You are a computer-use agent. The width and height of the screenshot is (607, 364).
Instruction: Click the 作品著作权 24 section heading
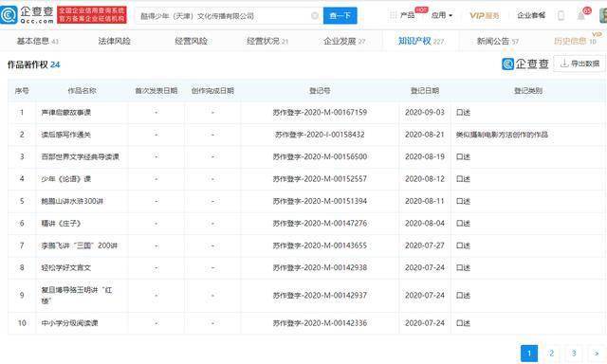pos(34,64)
